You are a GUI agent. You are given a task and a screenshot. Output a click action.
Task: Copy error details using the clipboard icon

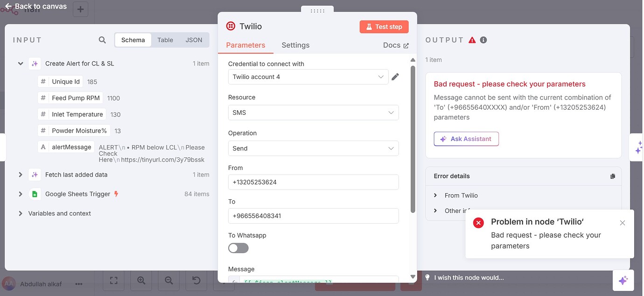[x=613, y=176]
